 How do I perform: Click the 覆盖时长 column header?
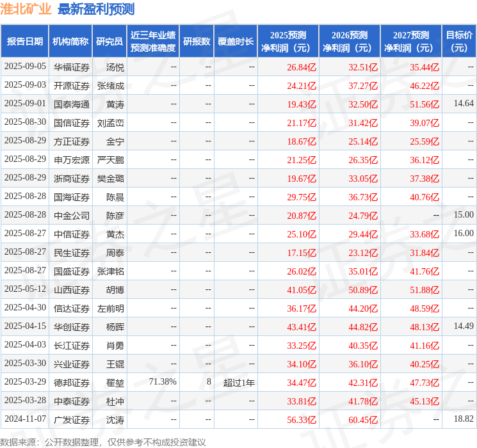pyautogui.click(x=236, y=42)
